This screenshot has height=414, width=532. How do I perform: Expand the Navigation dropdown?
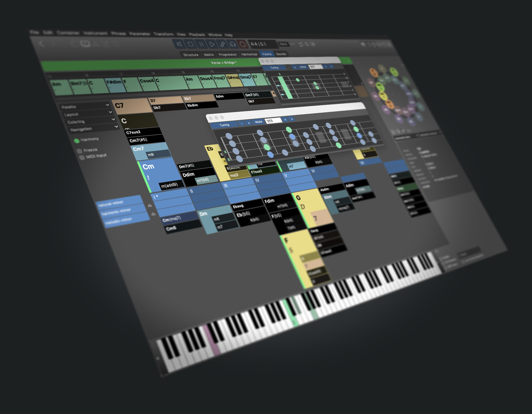click(94, 128)
